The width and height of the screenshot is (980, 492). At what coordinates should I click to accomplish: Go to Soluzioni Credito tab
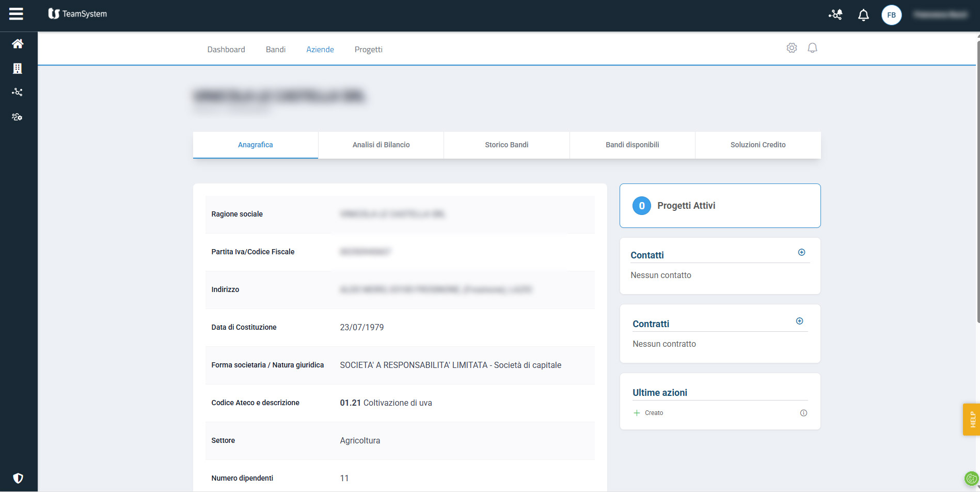[x=757, y=145]
